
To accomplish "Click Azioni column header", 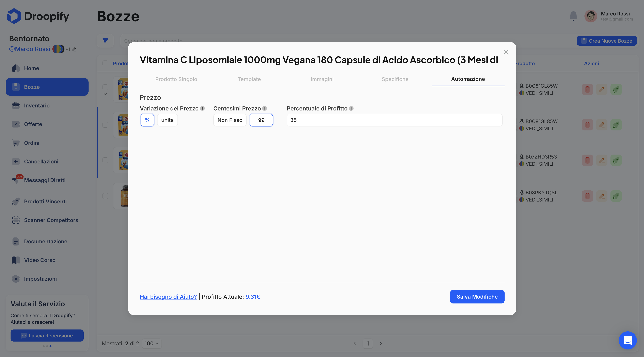I will tap(591, 64).
